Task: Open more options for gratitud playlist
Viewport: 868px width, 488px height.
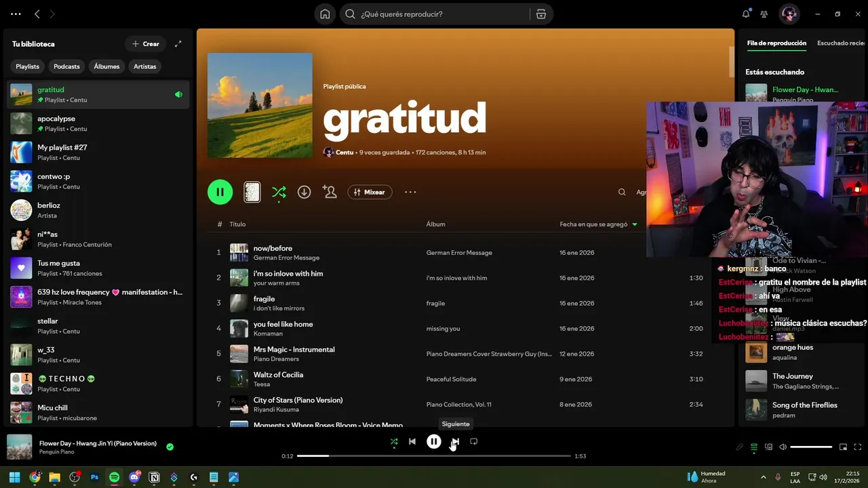Action: click(410, 192)
